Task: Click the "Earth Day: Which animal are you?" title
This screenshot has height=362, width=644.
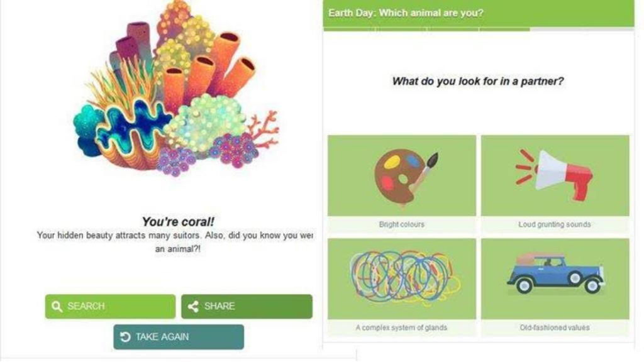Action: [406, 13]
